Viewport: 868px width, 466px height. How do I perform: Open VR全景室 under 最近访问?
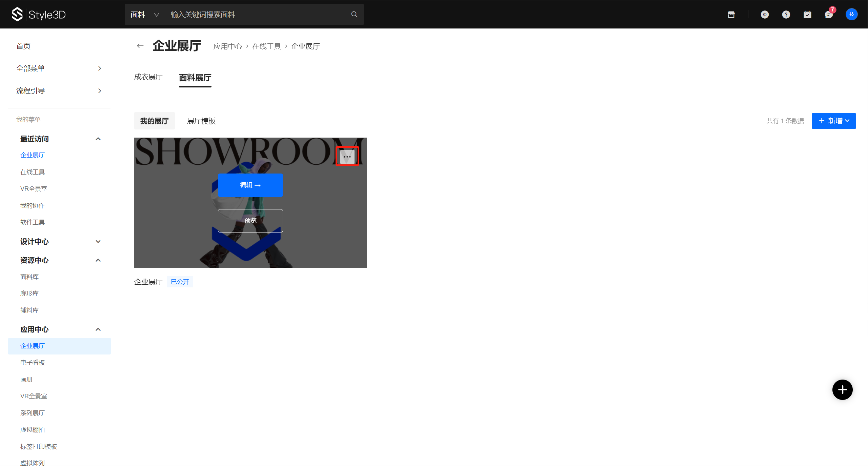pyautogui.click(x=34, y=189)
